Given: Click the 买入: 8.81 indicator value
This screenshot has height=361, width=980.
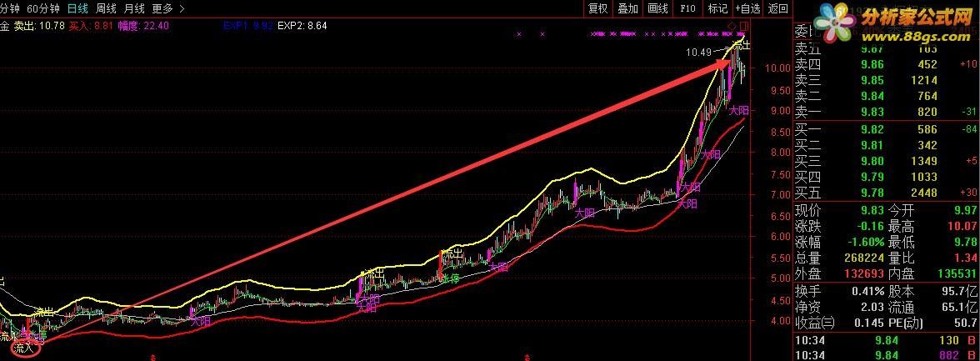Looking at the screenshot, I should (91, 26).
